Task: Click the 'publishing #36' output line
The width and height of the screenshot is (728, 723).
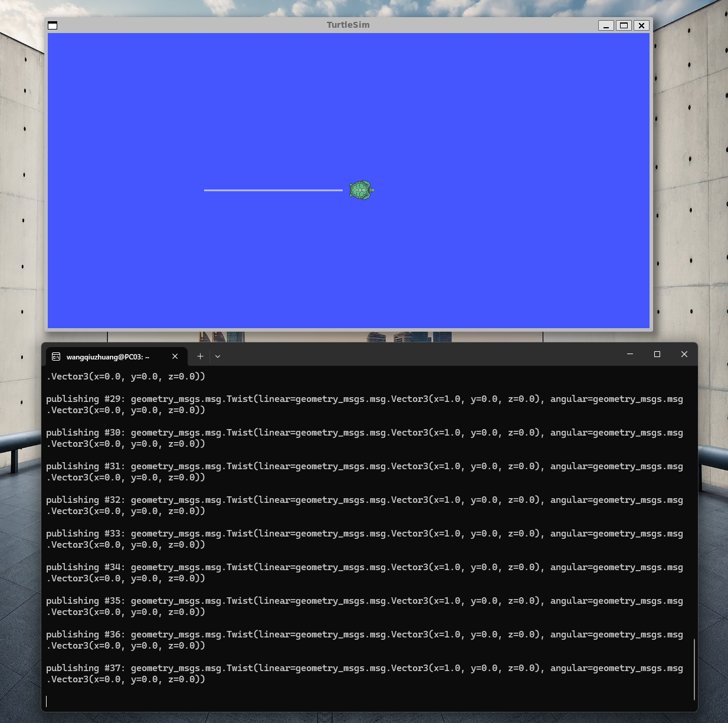Action: [365, 640]
